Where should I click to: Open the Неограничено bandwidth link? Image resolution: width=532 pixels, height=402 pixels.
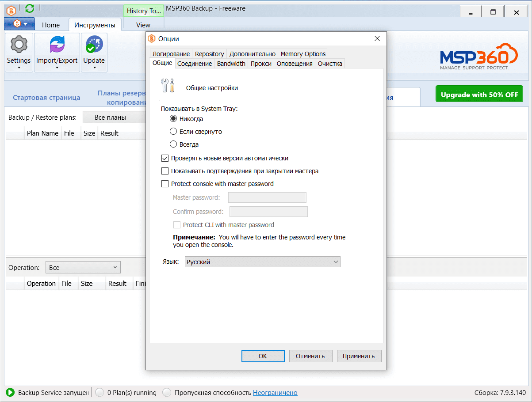(x=275, y=392)
